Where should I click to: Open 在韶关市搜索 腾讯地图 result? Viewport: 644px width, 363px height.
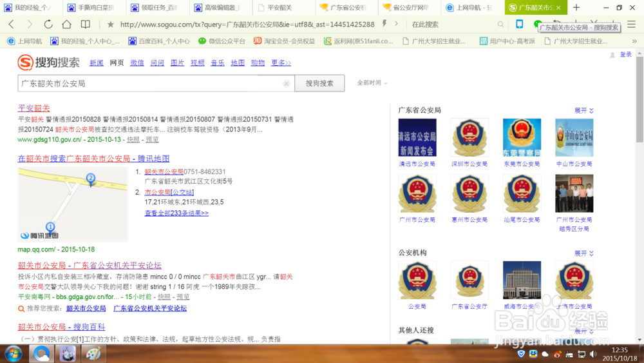(93, 158)
